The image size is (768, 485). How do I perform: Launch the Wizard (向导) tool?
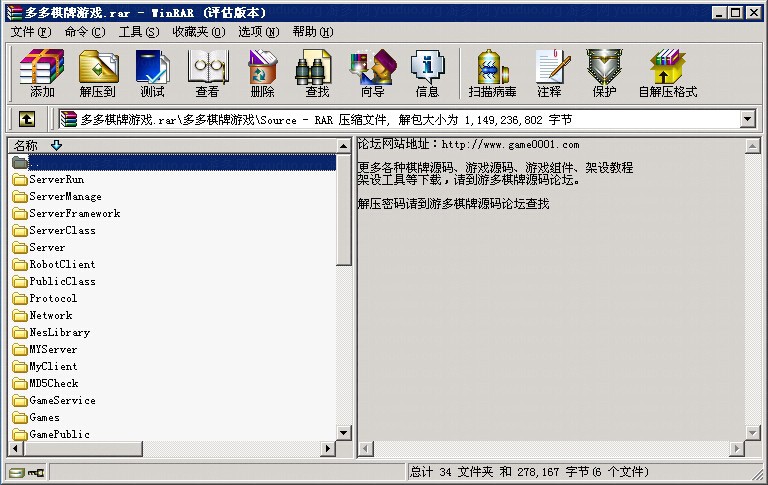(x=372, y=73)
